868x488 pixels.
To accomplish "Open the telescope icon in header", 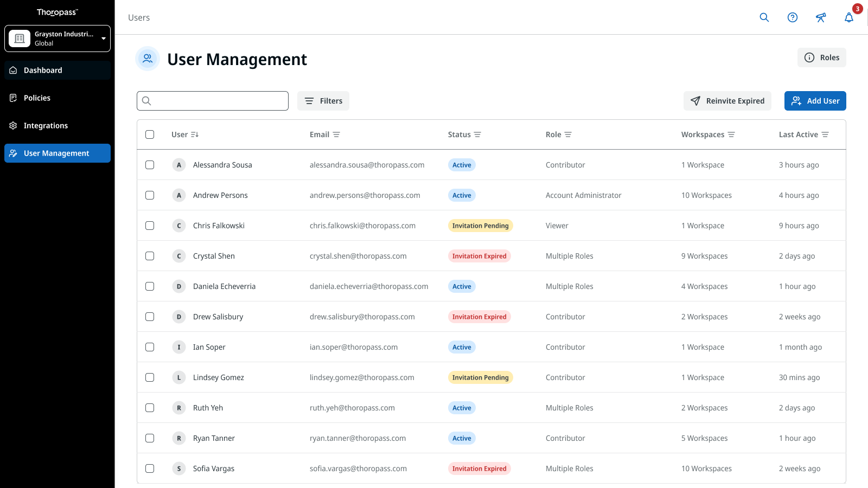I will [820, 17].
